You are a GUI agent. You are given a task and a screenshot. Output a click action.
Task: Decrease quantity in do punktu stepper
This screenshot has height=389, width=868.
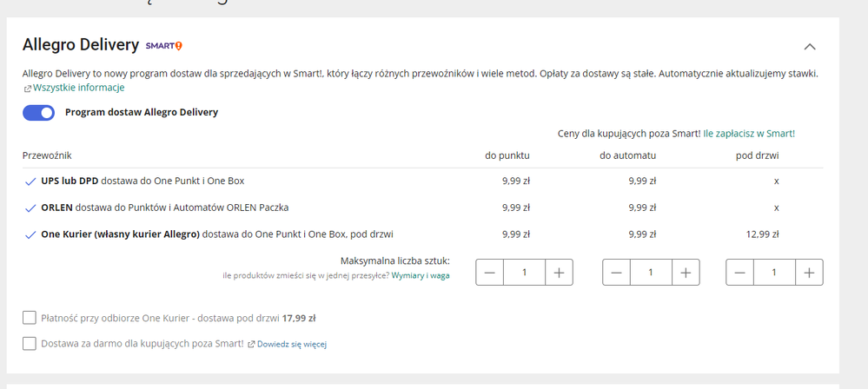pyautogui.click(x=489, y=273)
